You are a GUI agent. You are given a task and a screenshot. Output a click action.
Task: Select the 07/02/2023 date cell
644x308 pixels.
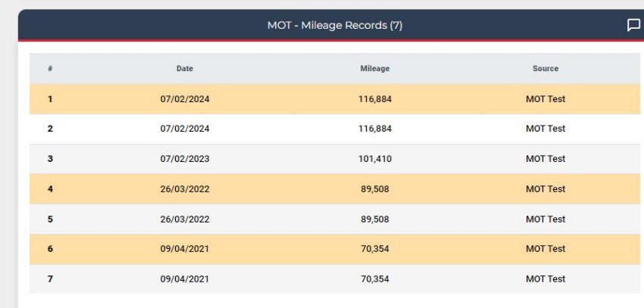coord(185,159)
